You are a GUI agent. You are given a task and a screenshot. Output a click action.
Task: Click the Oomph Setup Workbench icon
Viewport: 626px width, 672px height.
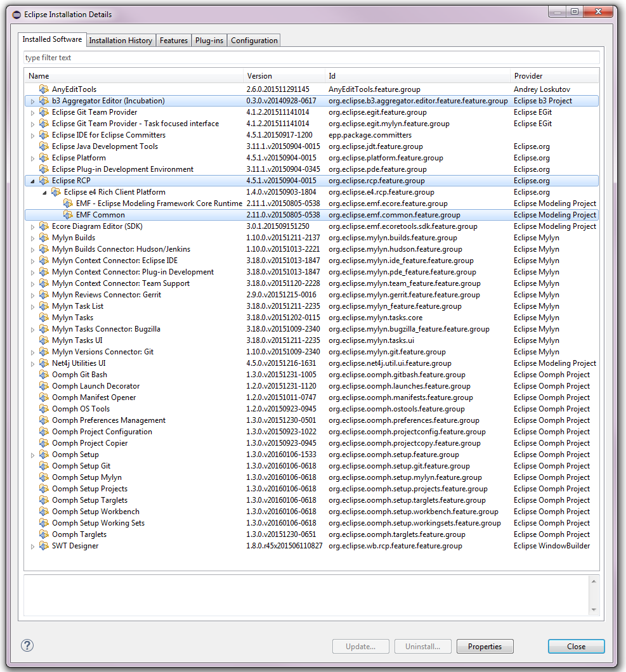tap(44, 512)
